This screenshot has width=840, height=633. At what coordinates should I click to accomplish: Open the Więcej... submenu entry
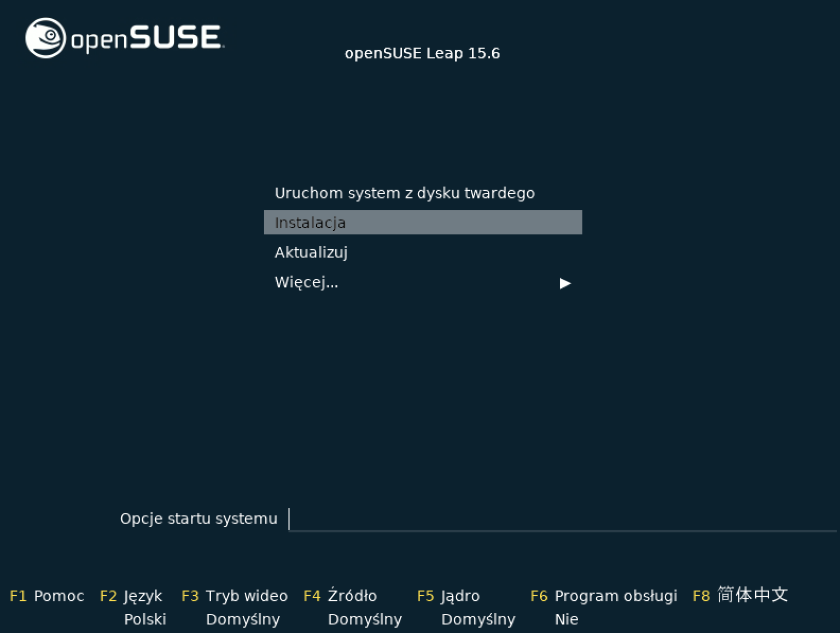(x=423, y=282)
